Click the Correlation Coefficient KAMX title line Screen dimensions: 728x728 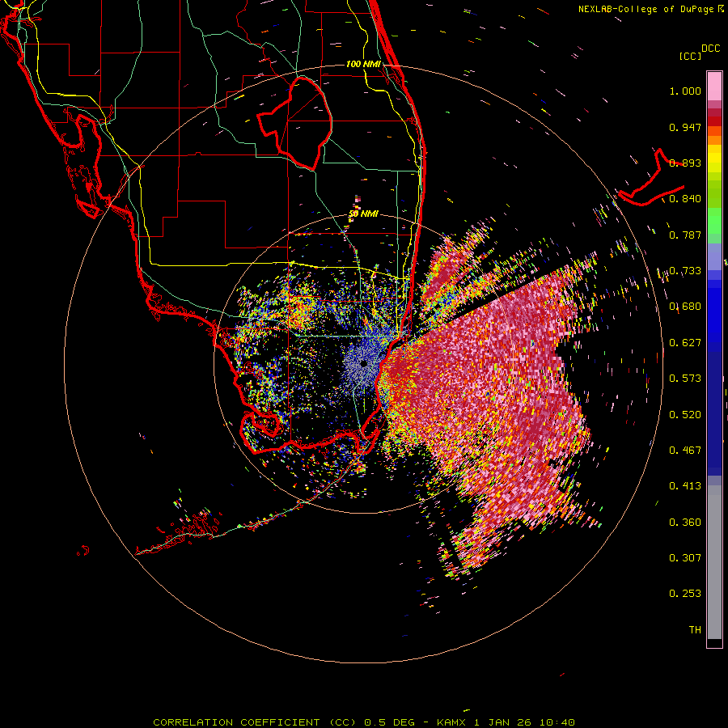pos(364,722)
